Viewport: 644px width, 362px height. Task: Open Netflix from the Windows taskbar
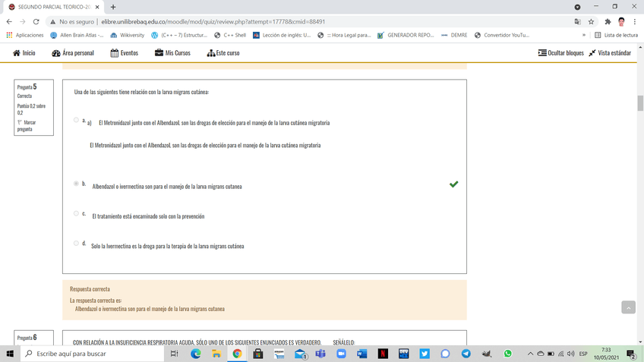383,354
